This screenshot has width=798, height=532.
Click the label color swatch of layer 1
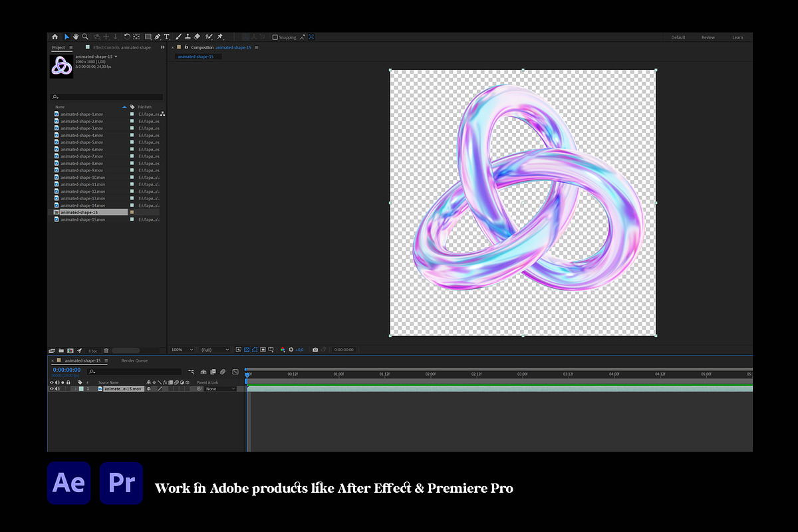[x=81, y=388]
